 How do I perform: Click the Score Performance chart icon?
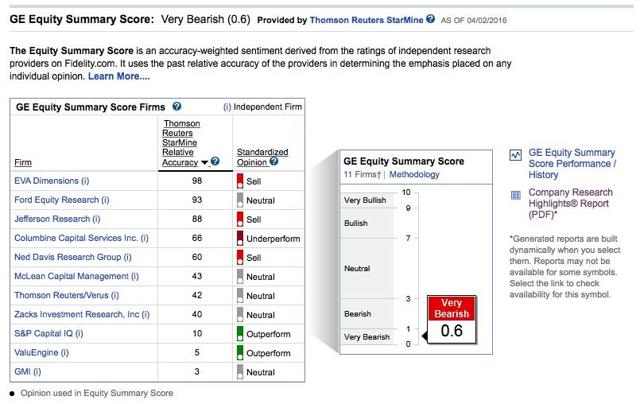516,155
